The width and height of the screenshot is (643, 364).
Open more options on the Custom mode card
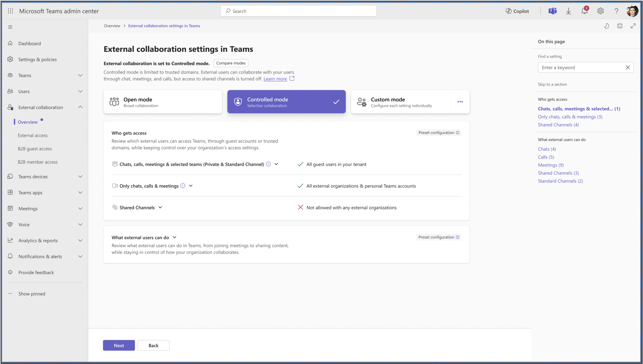point(460,102)
